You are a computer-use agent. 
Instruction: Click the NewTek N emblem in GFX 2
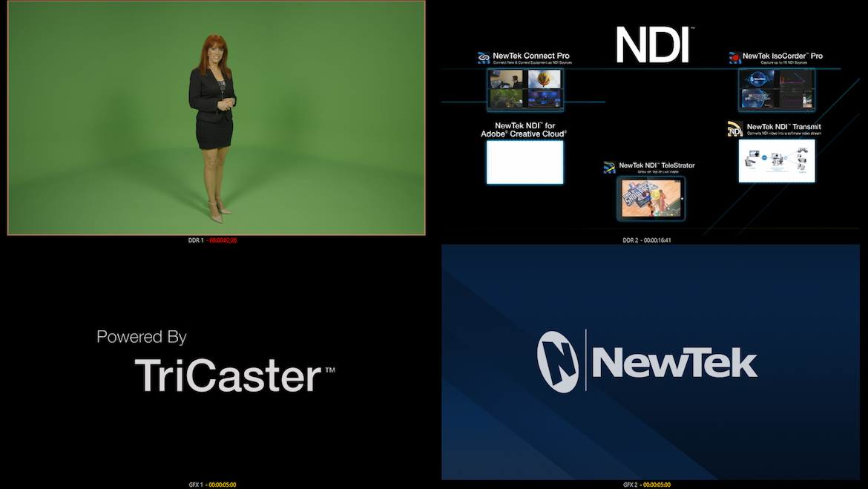pos(557,362)
